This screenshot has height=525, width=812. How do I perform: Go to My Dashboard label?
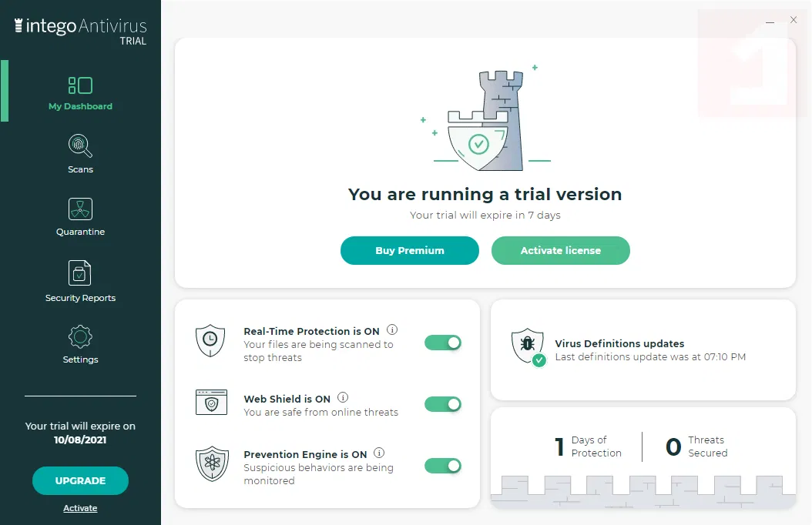[80, 106]
